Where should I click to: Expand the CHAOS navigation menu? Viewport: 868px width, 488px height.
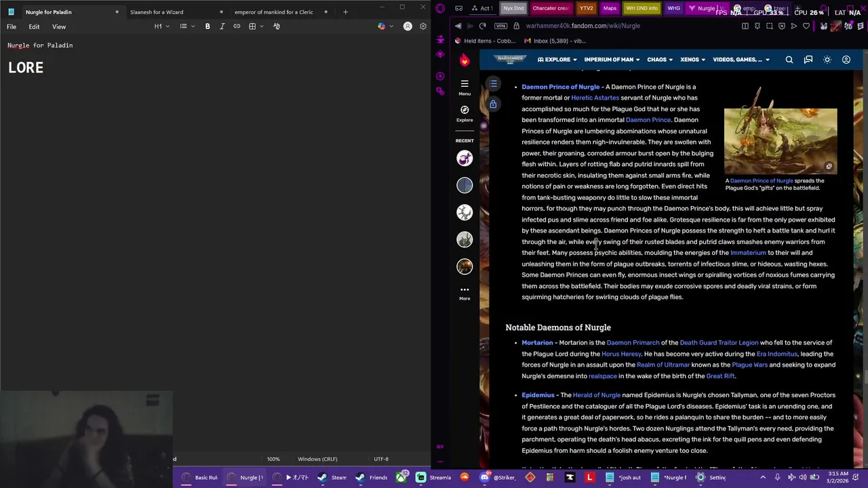pos(660,60)
